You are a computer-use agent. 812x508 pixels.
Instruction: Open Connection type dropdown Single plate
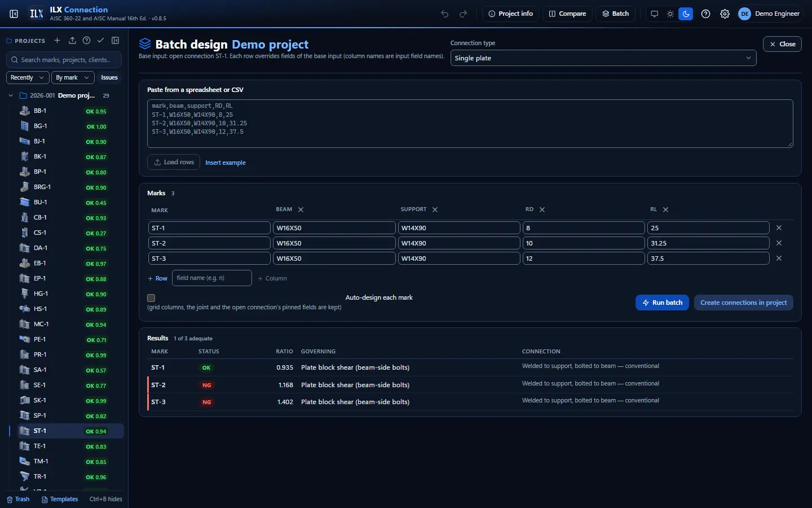(603, 58)
